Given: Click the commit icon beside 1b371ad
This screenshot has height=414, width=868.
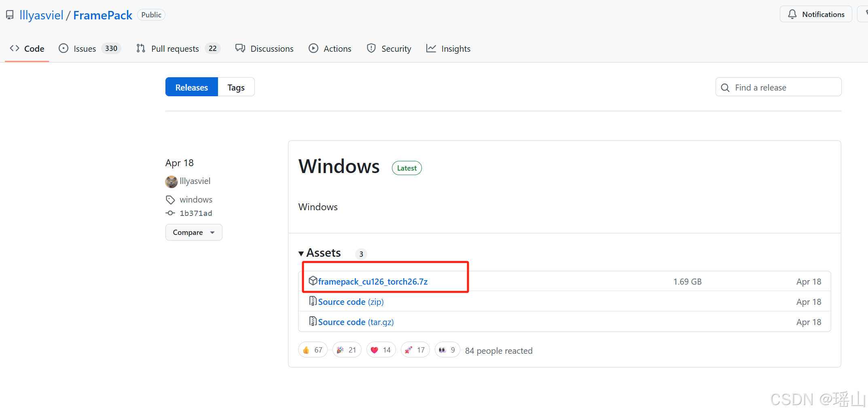Looking at the screenshot, I should tap(170, 213).
